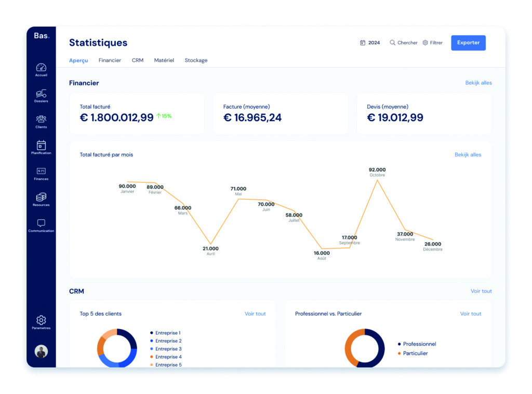The height and width of the screenshot is (394, 532).
Task: Select the Finances sidebar icon
Action: pyautogui.click(x=41, y=172)
